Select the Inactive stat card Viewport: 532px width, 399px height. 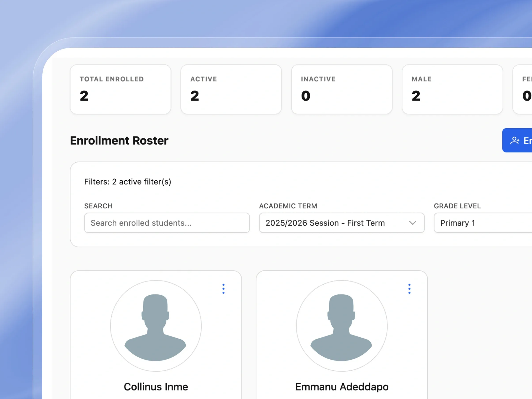pyautogui.click(x=342, y=89)
